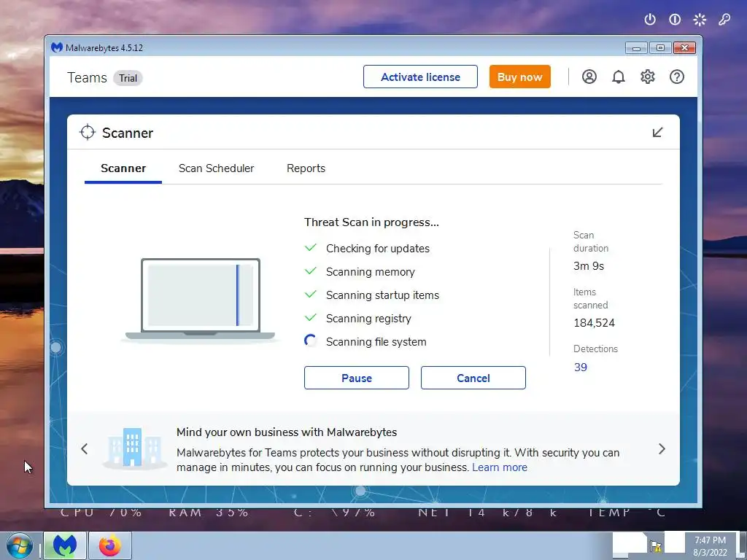Maximize the Malwarebytes window
The height and width of the screenshot is (560, 747).
pos(660,47)
